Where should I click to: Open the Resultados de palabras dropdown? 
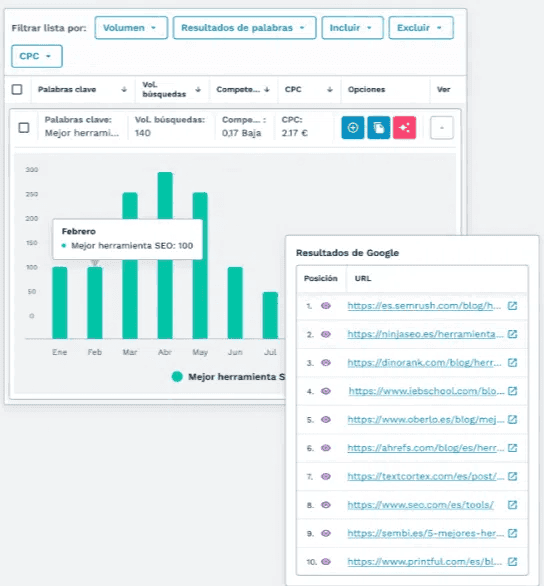244,28
